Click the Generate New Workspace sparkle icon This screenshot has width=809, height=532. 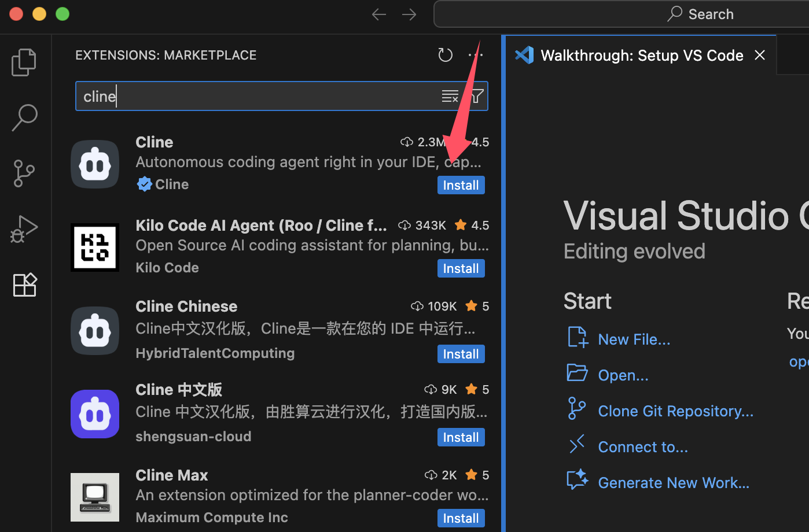point(577,480)
